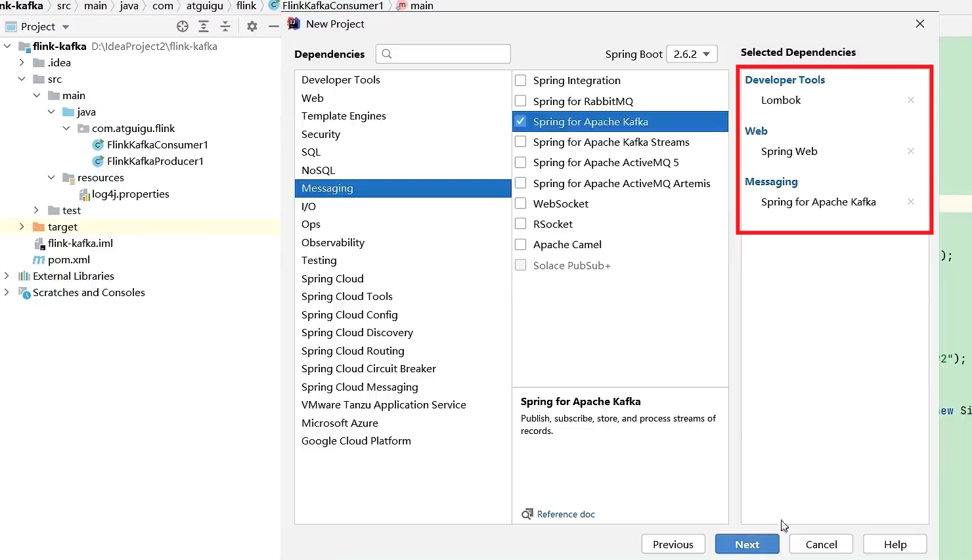Open the Spring Boot version dropdown
Image resolution: width=972 pixels, height=560 pixels.
pos(692,54)
